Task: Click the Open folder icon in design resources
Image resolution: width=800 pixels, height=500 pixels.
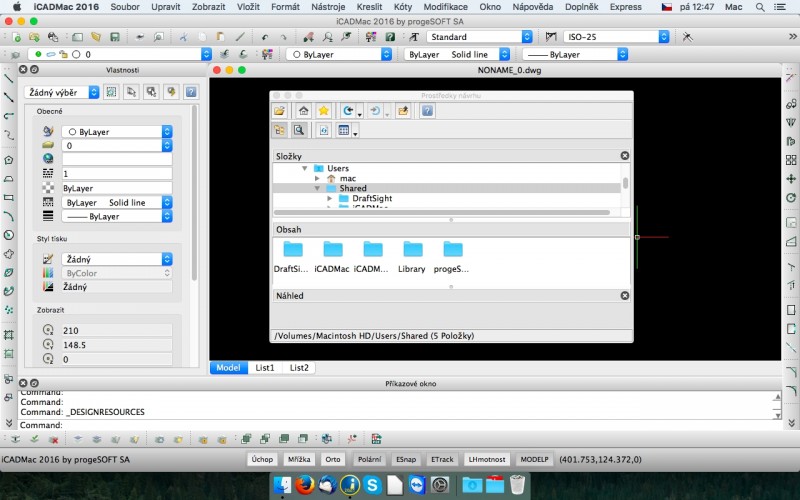Action: [279, 111]
